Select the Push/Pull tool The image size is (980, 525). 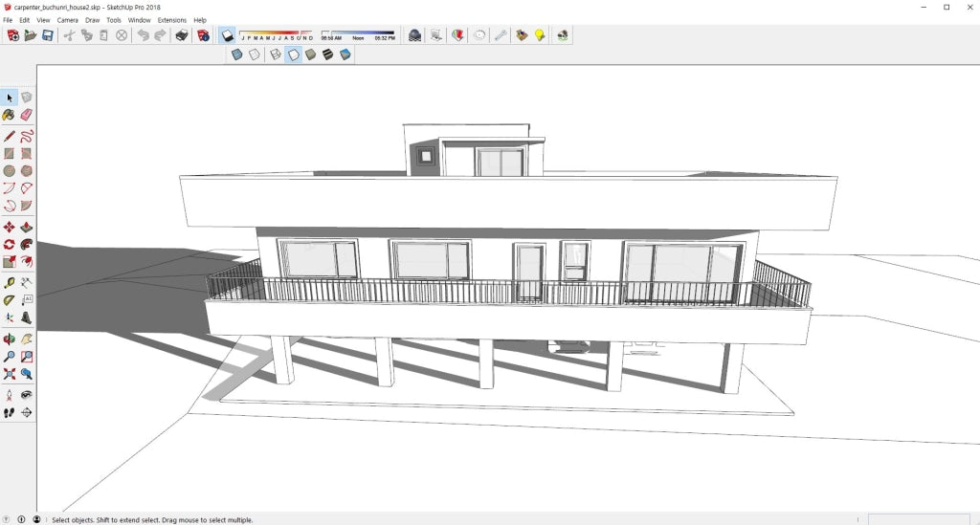point(26,228)
